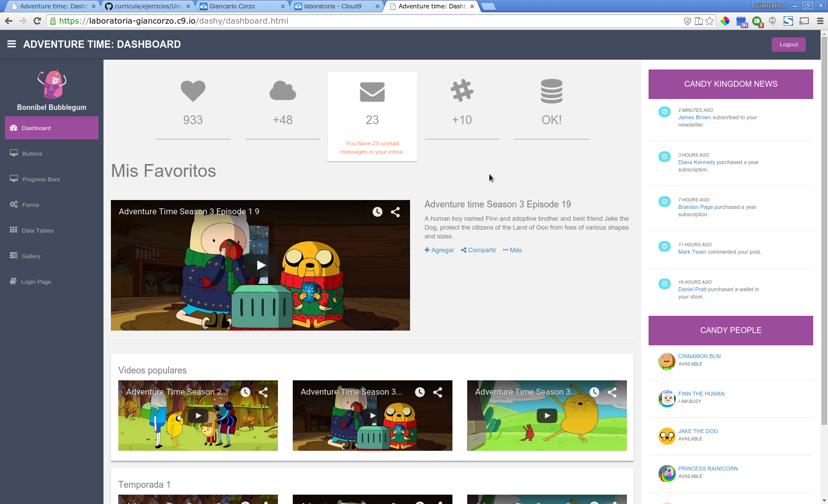Open a new browser tab

tap(488, 6)
